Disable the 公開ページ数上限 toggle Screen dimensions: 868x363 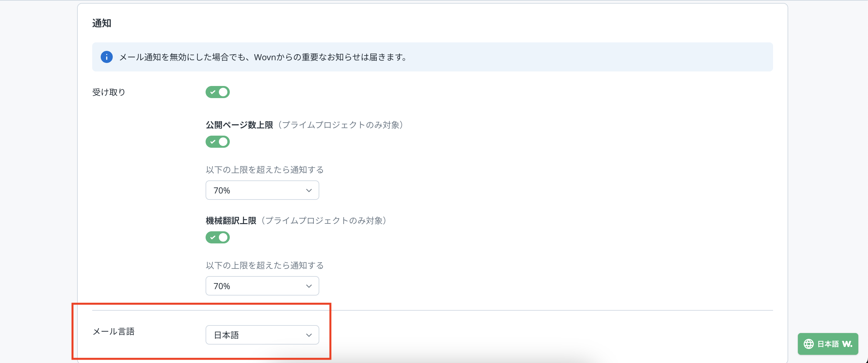[x=218, y=142]
